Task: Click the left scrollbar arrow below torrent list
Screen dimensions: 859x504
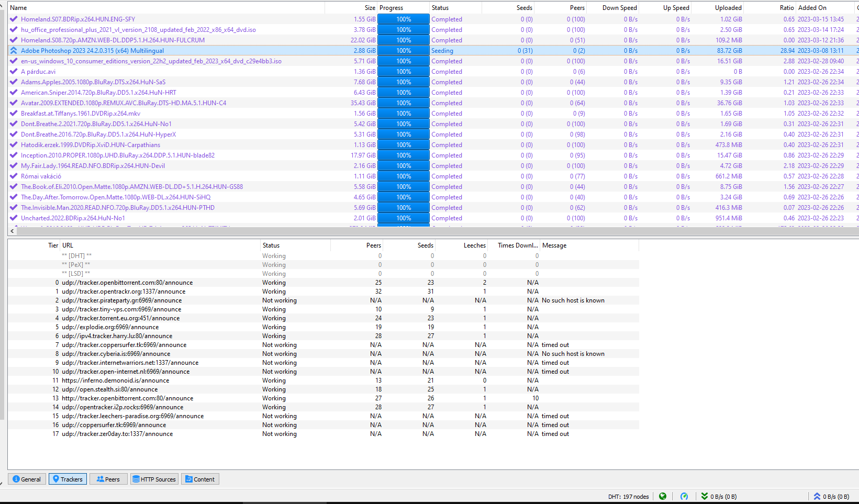Action: tap(12, 230)
